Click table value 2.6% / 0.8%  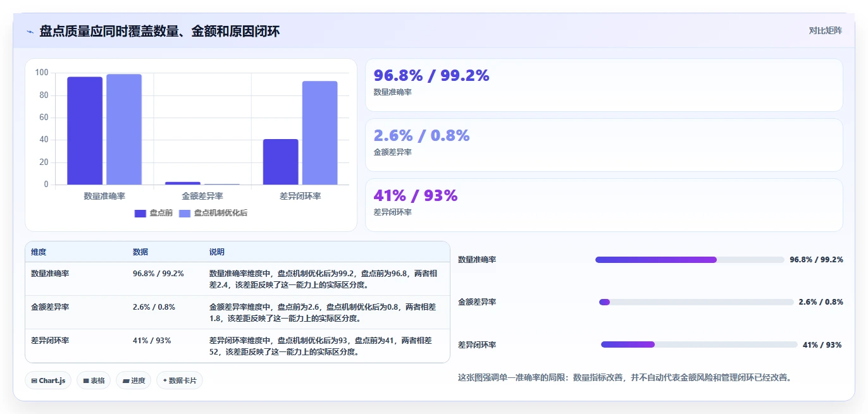click(154, 307)
